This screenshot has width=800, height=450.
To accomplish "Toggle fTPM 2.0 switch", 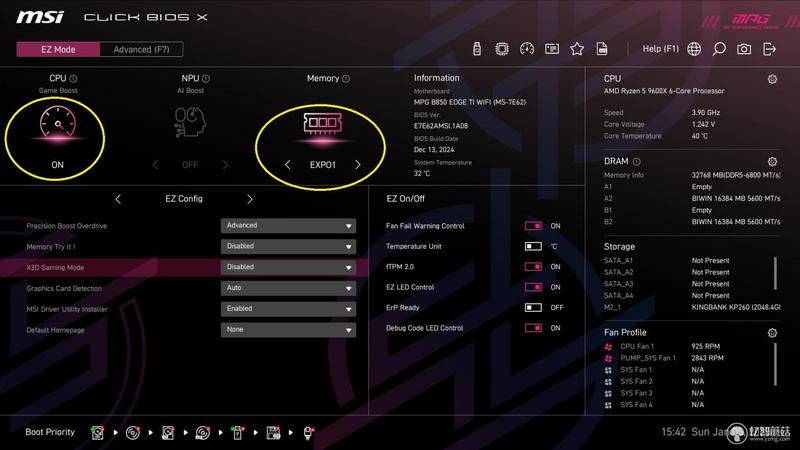I will [533, 267].
